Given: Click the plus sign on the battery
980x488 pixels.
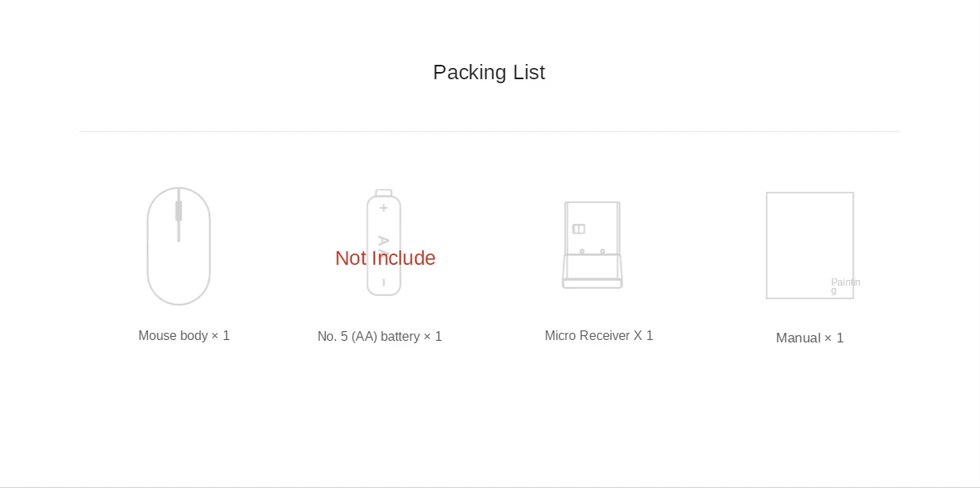Looking at the screenshot, I should click(384, 208).
